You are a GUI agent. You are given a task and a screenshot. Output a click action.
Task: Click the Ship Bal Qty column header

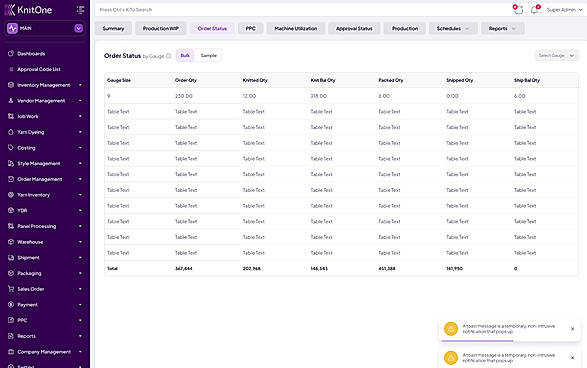527,80
